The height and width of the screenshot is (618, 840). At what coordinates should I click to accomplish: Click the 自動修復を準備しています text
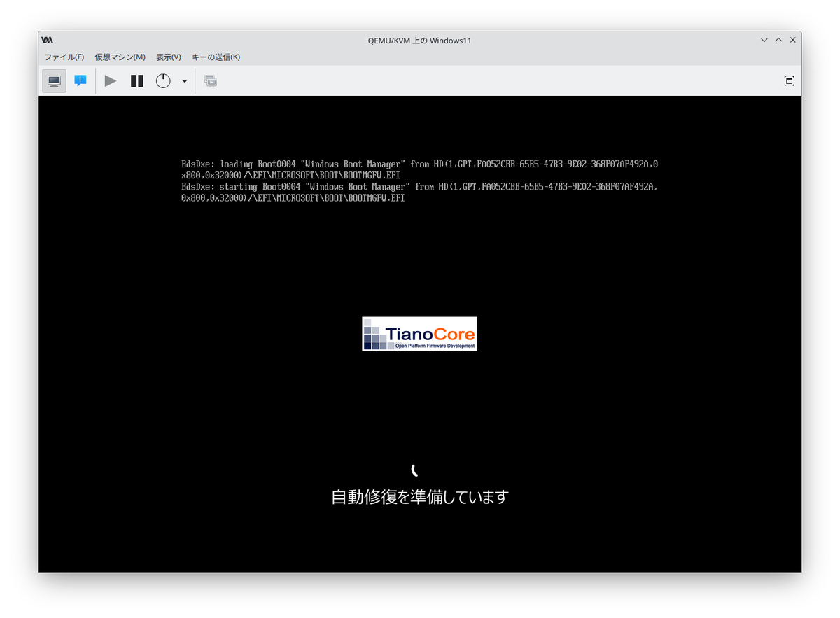click(x=420, y=497)
